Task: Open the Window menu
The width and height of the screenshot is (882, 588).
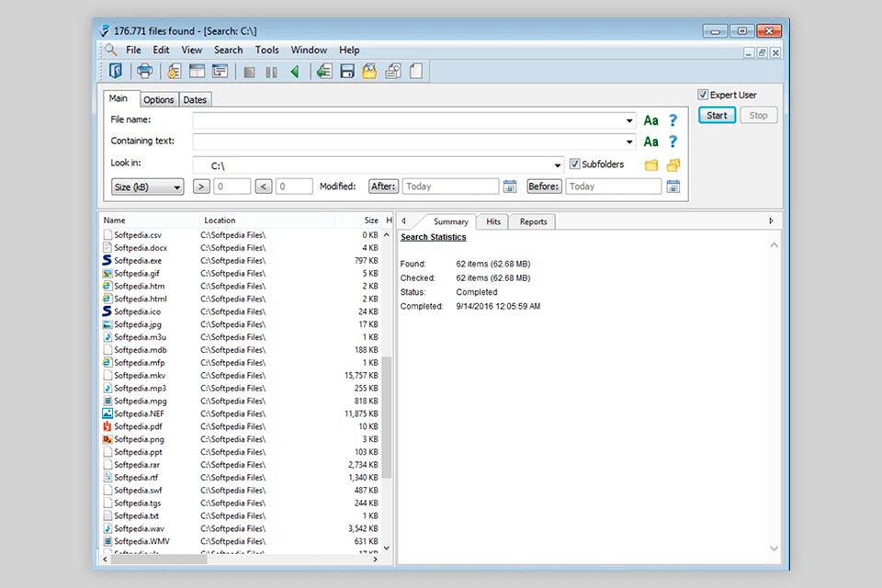Action: pos(309,51)
